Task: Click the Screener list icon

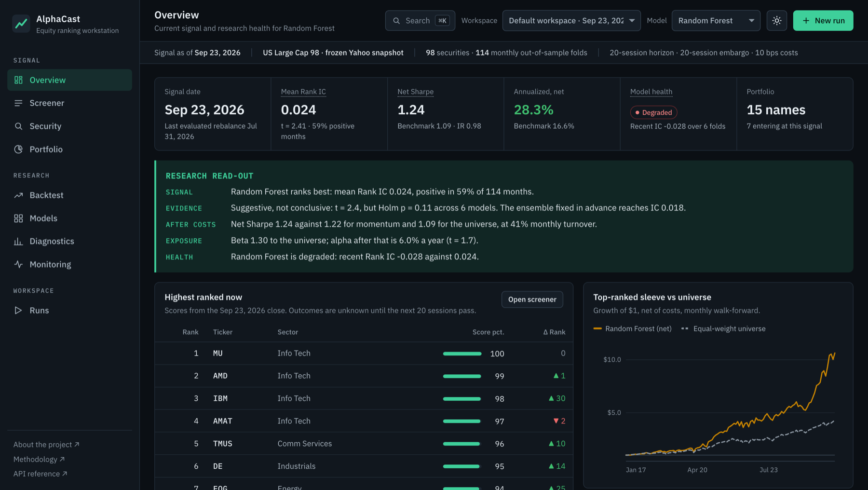Action: tap(18, 103)
